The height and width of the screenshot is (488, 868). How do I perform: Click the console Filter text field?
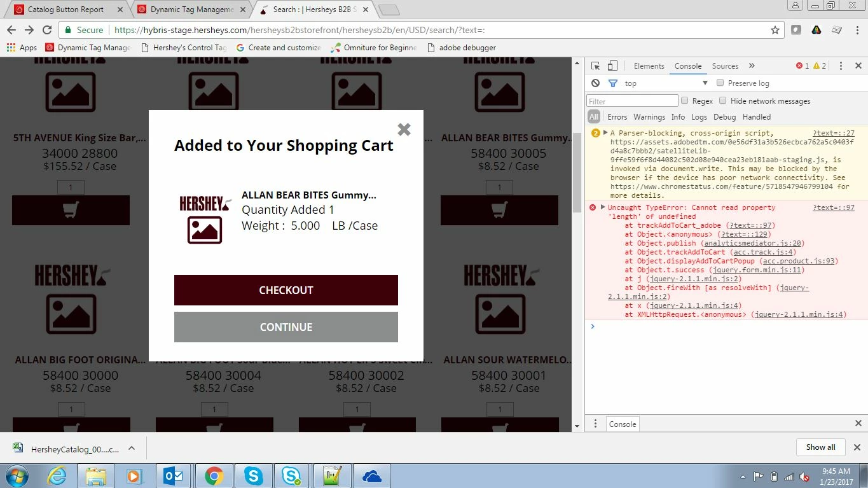pos(632,101)
